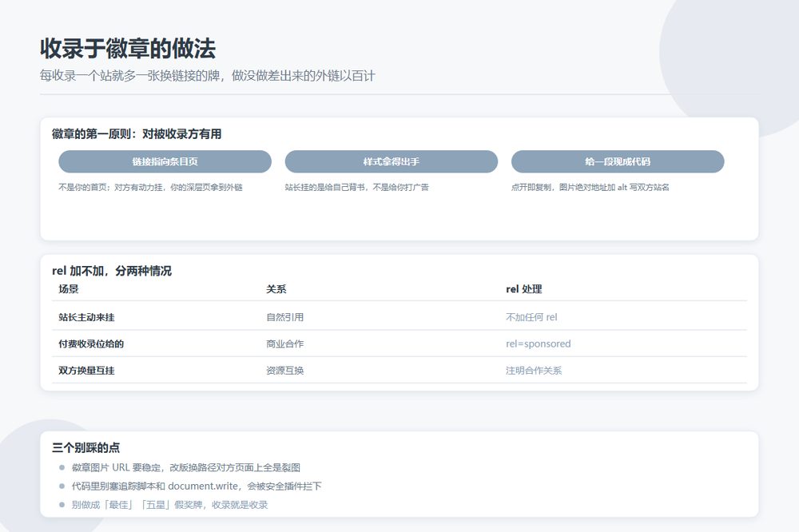Click the 关系 column header
Image resolution: width=799 pixels, height=532 pixels.
pyautogui.click(x=276, y=289)
